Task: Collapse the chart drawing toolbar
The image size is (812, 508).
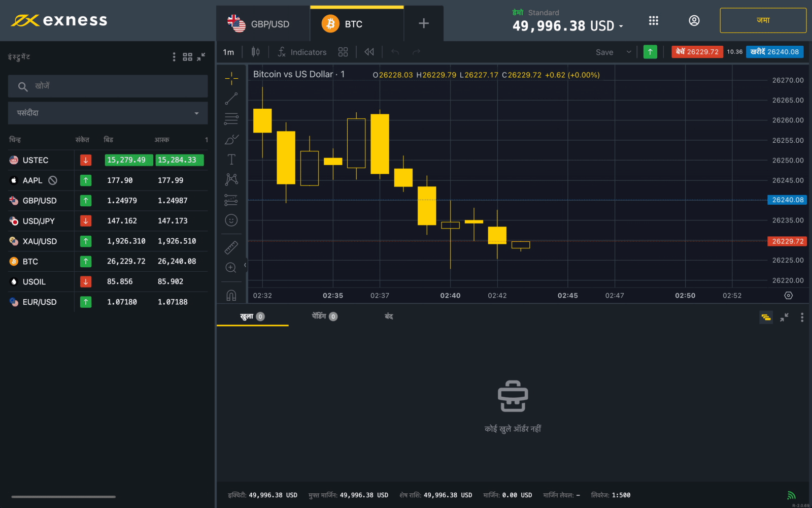Action: [x=245, y=265]
